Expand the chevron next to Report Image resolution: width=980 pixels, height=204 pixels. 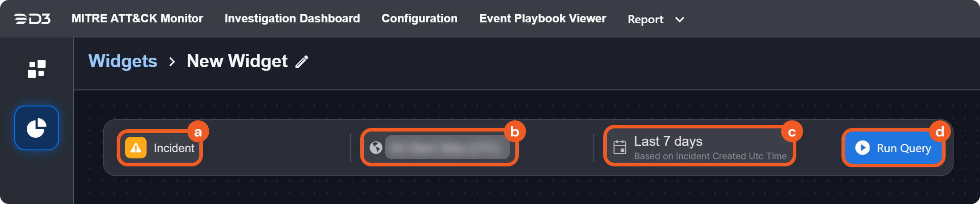(x=679, y=20)
